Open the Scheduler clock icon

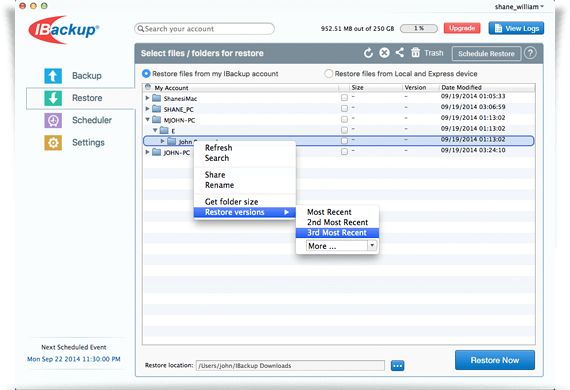pos(53,120)
